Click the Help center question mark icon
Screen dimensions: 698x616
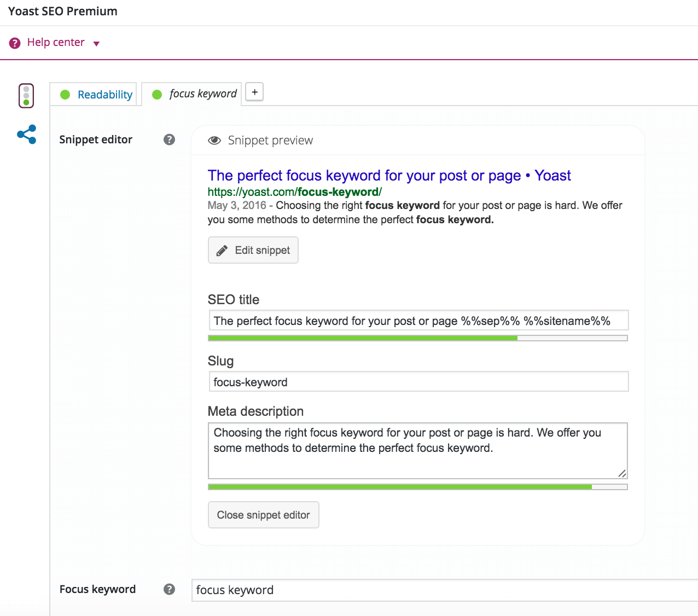[x=15, y=42]
